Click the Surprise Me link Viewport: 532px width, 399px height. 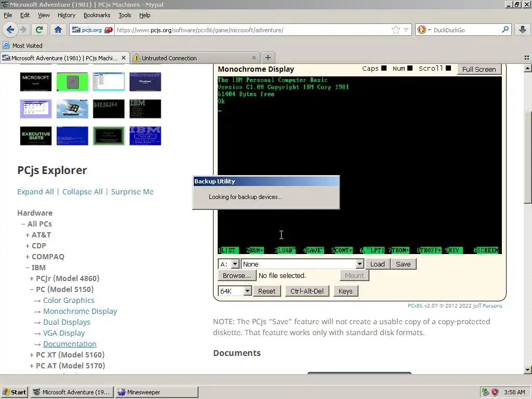click(x=132, y=192)
